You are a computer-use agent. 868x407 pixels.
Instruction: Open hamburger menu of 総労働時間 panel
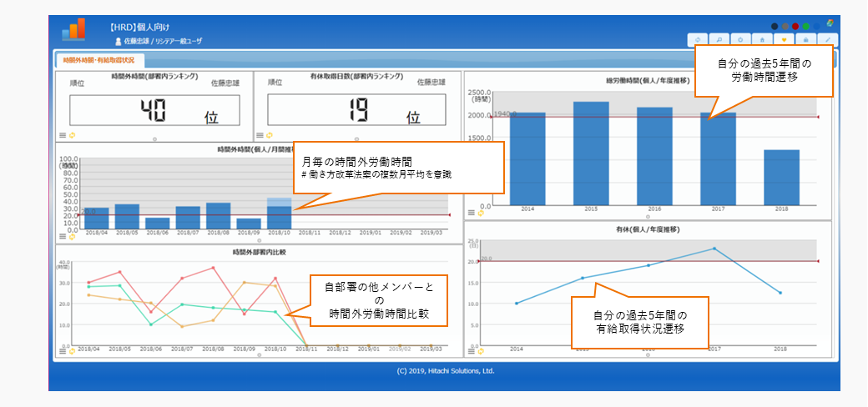(472, 213)
